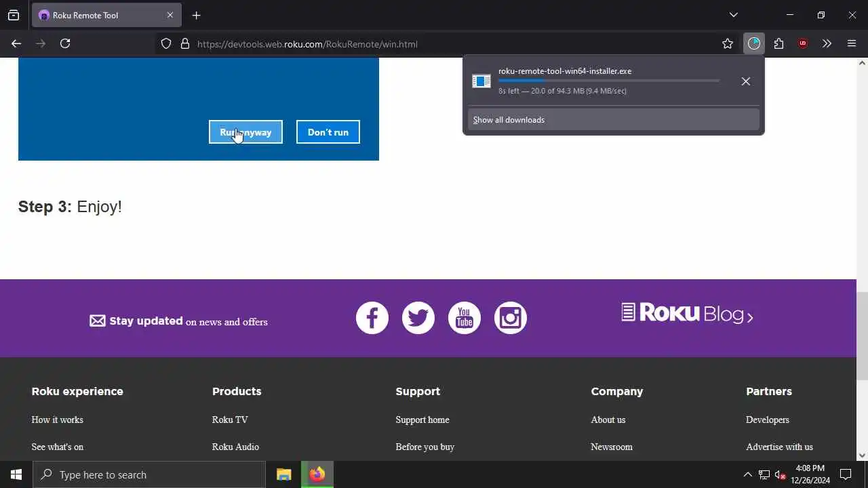
Task: Cancel the roku-remote-tool download
Action: 745,81
